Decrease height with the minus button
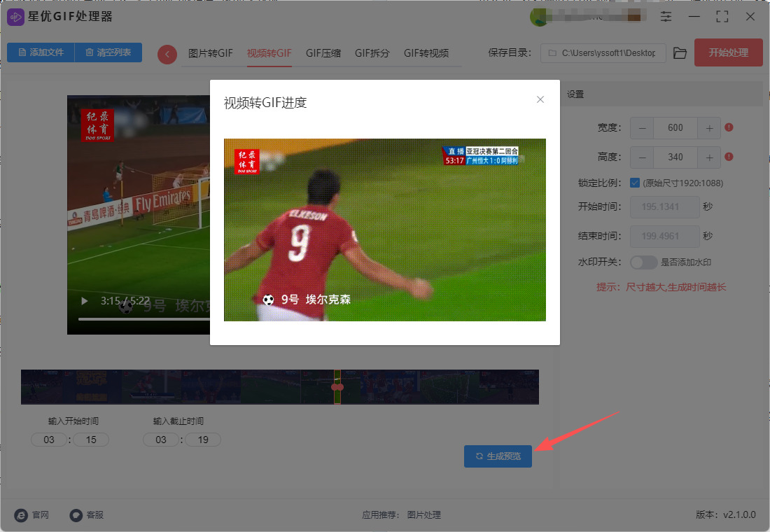The height and width of the screenshot is (532, 770). (643, 157)
